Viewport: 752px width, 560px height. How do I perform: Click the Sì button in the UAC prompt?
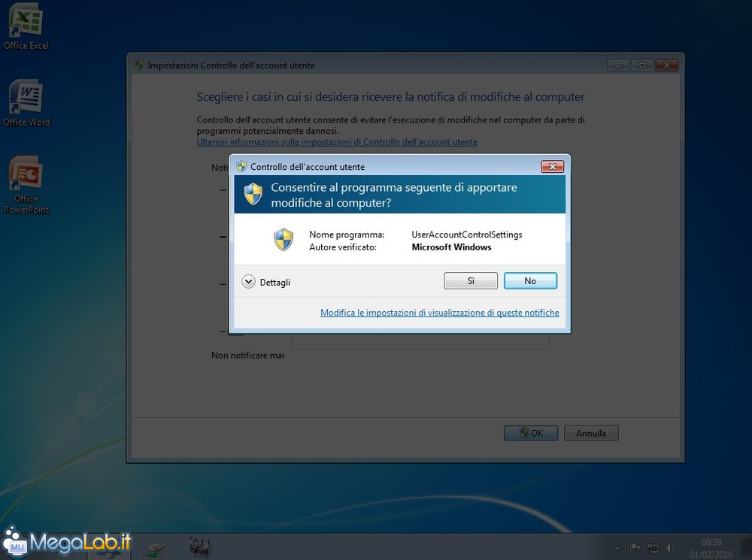[471, 281]
